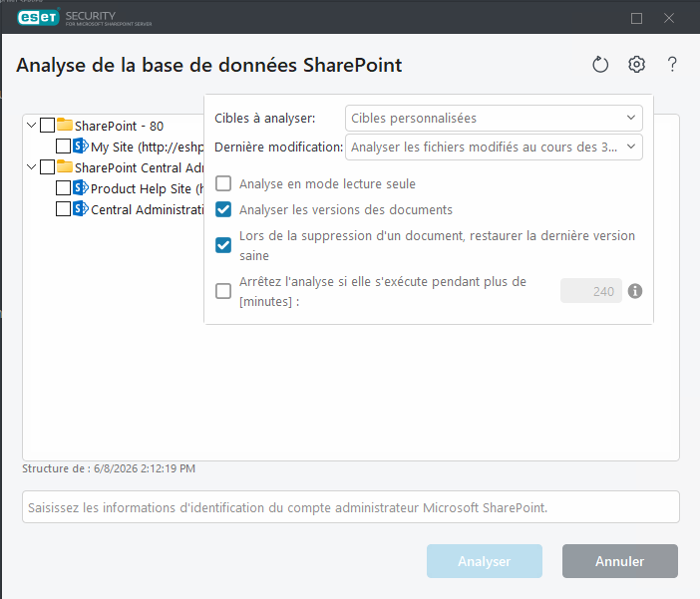Viewport: 700px width, 599px height.
Task: Collapse the SharePoint - 80 tree node
Action: click(31, 125)
